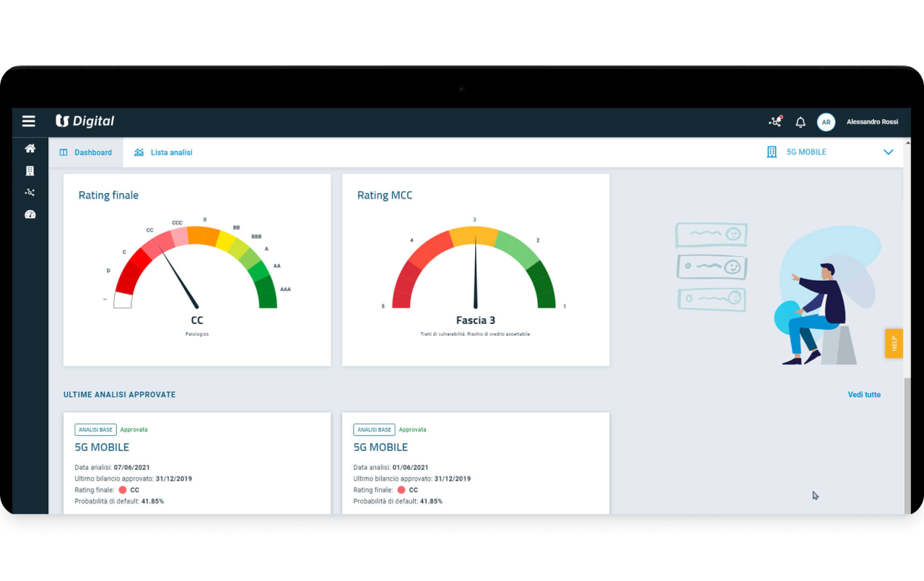This screenshot has width=924, height=581.
Task: Open the 5G MOBILE analysis dated 01/06/2021
Action: click(x=476, y=463)
